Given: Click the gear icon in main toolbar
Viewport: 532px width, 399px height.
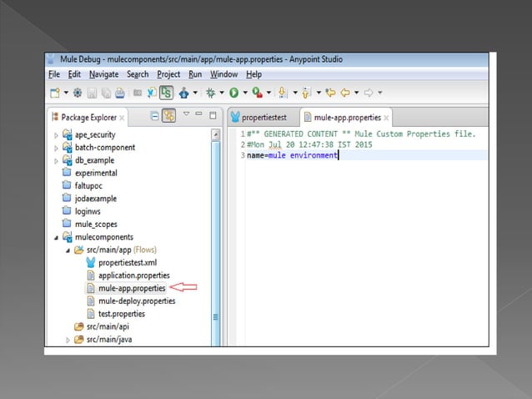Looking at the screenshot, I should click(x=78, y=93).
